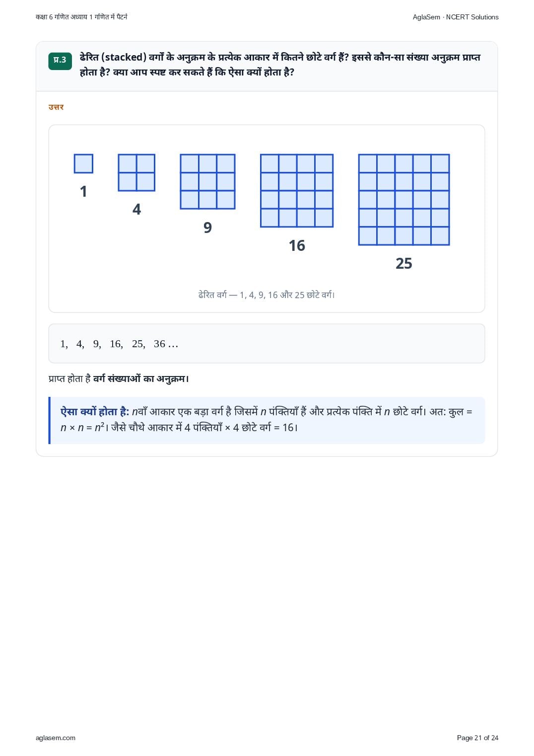Click the figure caption ढेरित वर्ग text
Viewport: 534px width, 756px height.
point(267,295)
